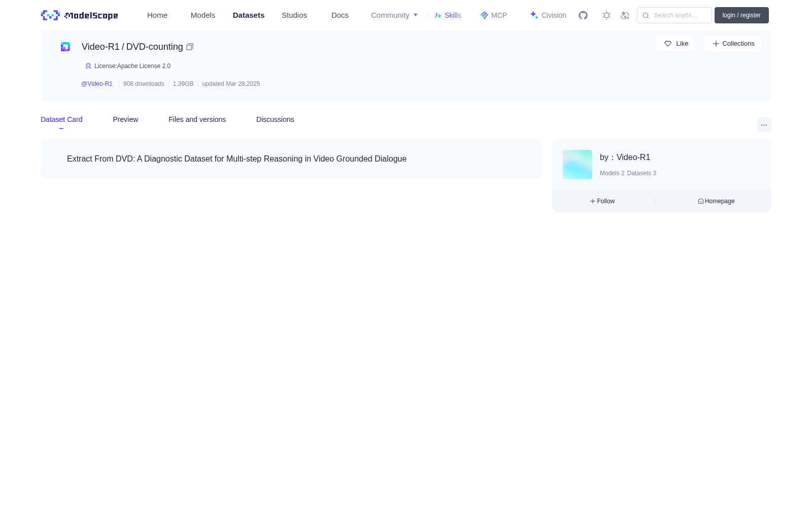Click the dataset avatar icon beside title
This screenshot has width=812, height=508.
[x=65, y=47]
